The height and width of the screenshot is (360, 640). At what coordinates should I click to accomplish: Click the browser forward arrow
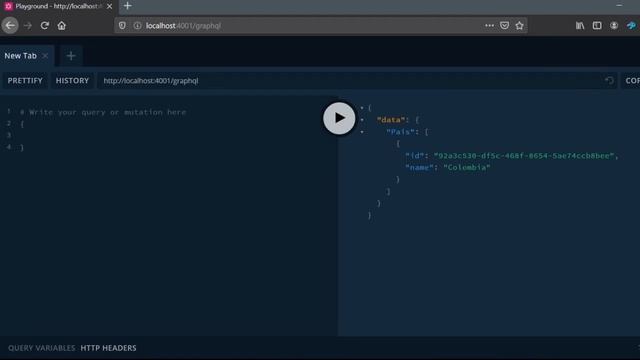pos(28,26)
